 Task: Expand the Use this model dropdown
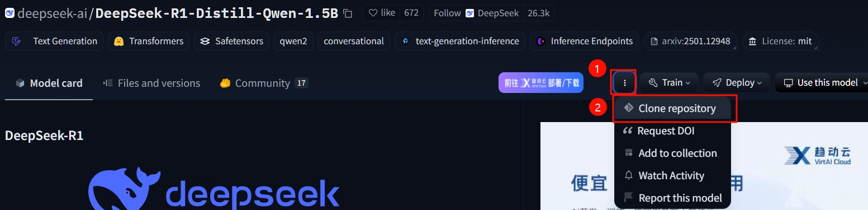(822, 83)
